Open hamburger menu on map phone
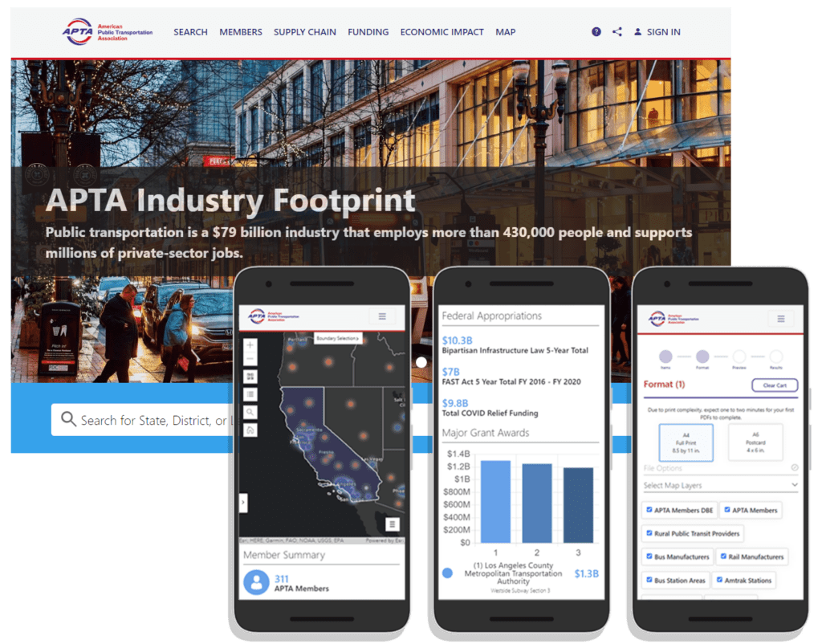The height and width of the screenshot is (644, 822). [382, 316]
